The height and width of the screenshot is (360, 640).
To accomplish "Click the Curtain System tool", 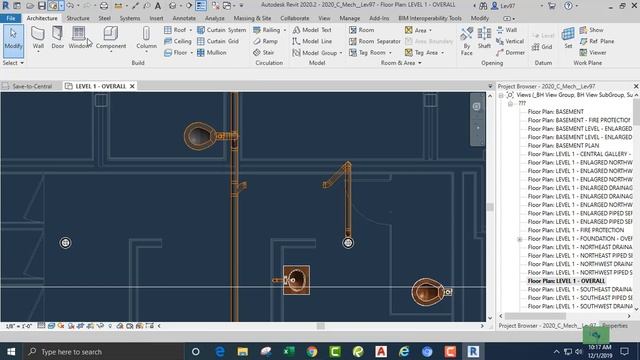I will coord(221,30).
